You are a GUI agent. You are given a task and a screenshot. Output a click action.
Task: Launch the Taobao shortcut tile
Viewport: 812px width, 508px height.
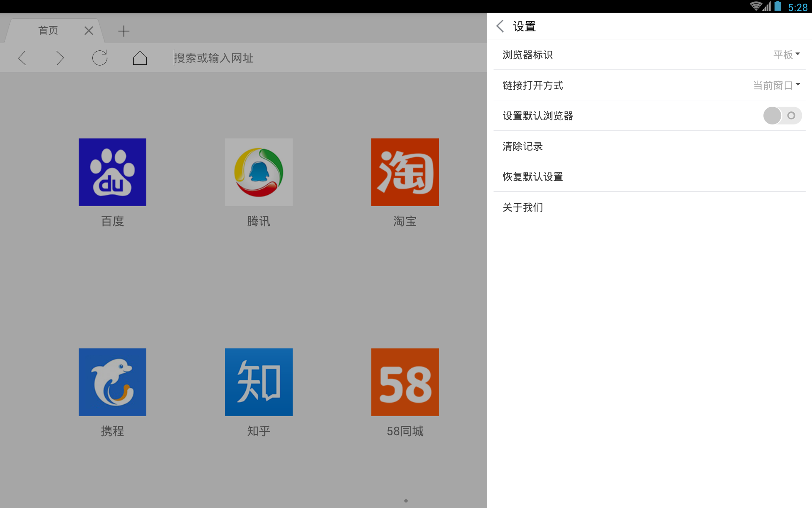pyautogui.click(x=405, y=172)
